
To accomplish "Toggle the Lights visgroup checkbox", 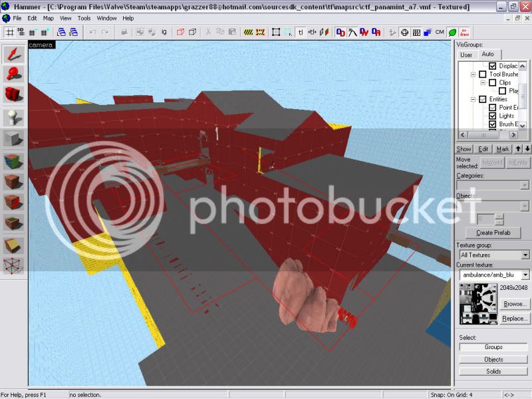I will tap(493, 116).
